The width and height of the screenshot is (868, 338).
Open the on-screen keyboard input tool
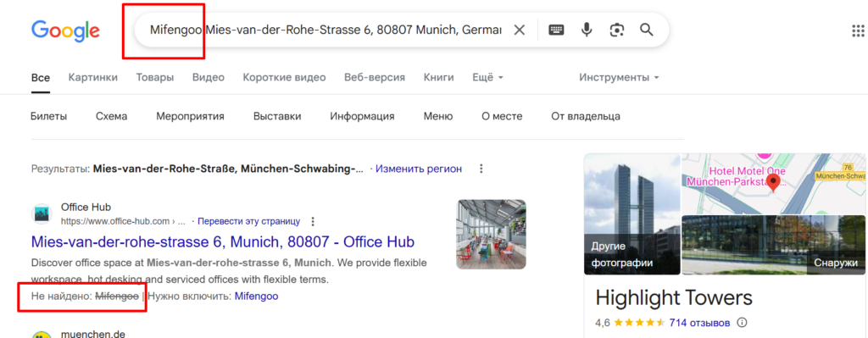(556, 30)
